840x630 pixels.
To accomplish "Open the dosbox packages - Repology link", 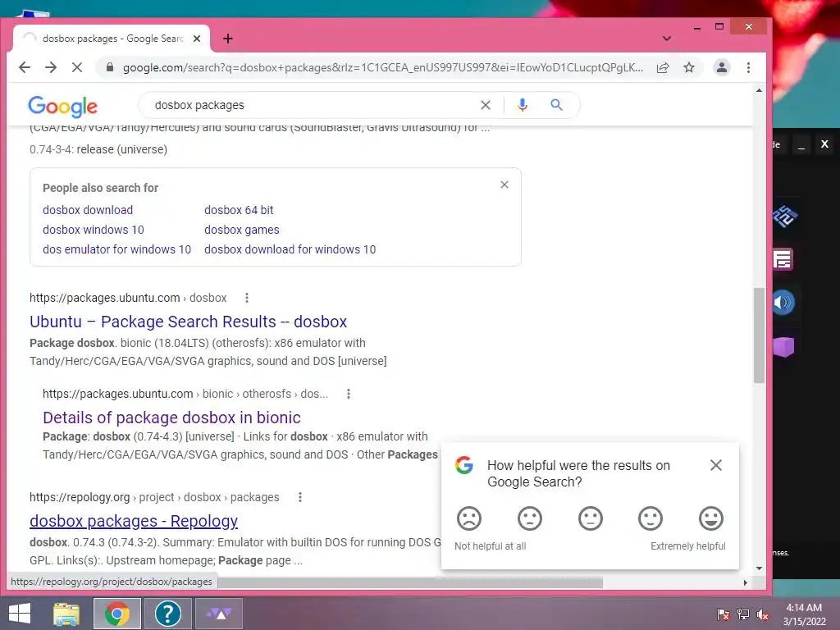I will click(134, 521).
